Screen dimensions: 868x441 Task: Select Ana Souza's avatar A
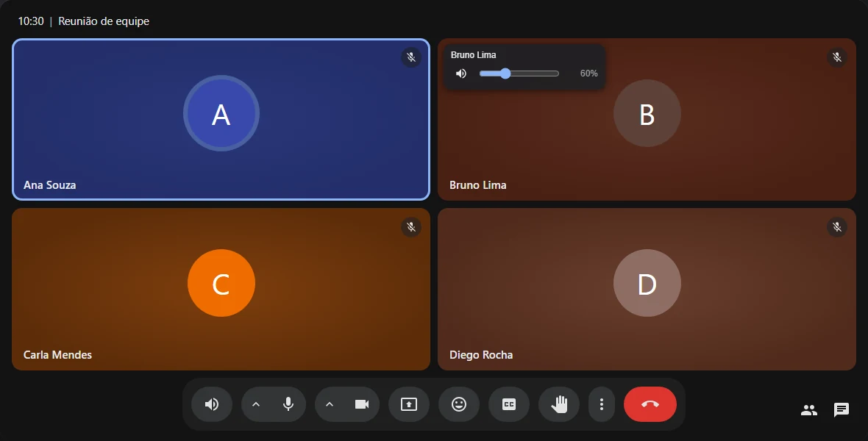pyautogui.click(x=221, y=113)
